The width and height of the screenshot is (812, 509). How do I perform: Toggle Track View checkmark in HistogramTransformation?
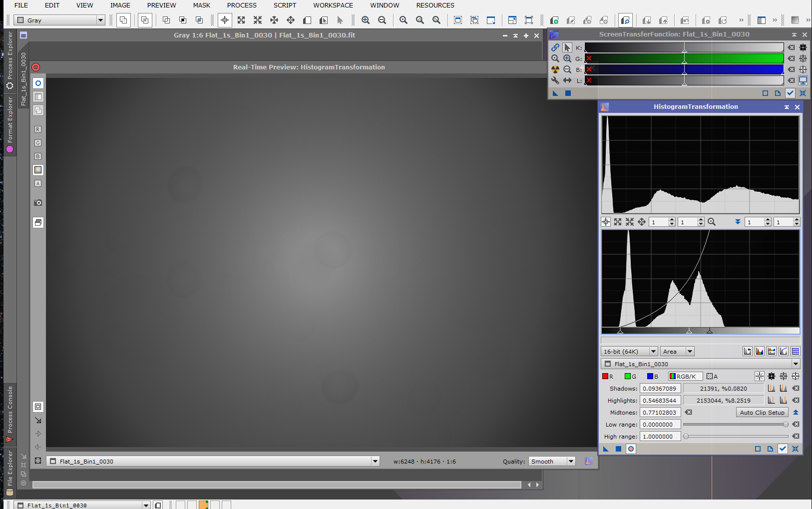[x=783, y=449]
